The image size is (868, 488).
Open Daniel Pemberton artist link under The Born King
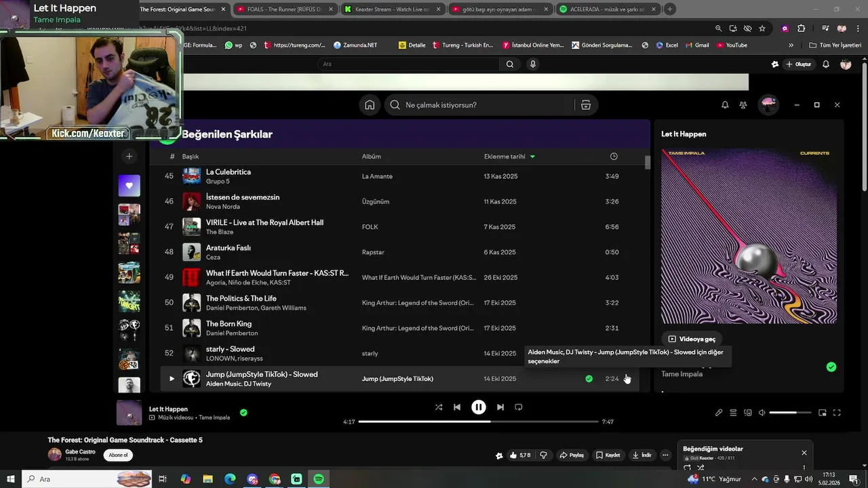click(232, 333)
